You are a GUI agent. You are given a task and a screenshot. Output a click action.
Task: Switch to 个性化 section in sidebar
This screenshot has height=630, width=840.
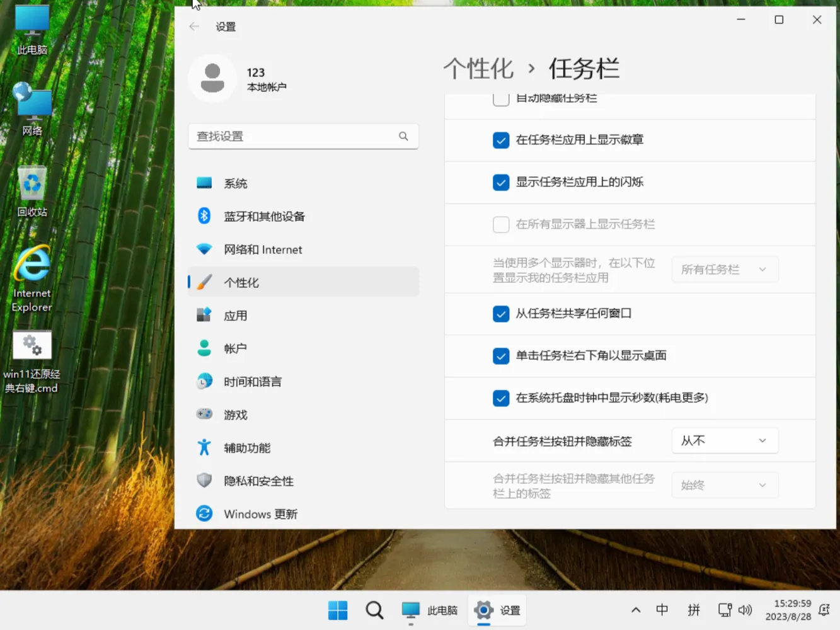click(241, 282)
